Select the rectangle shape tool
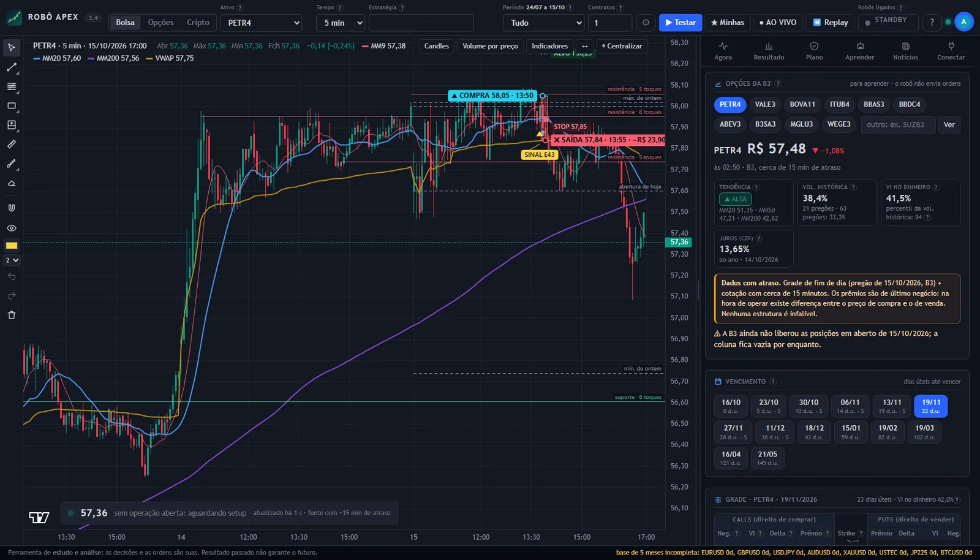 [x=12, y=106]
